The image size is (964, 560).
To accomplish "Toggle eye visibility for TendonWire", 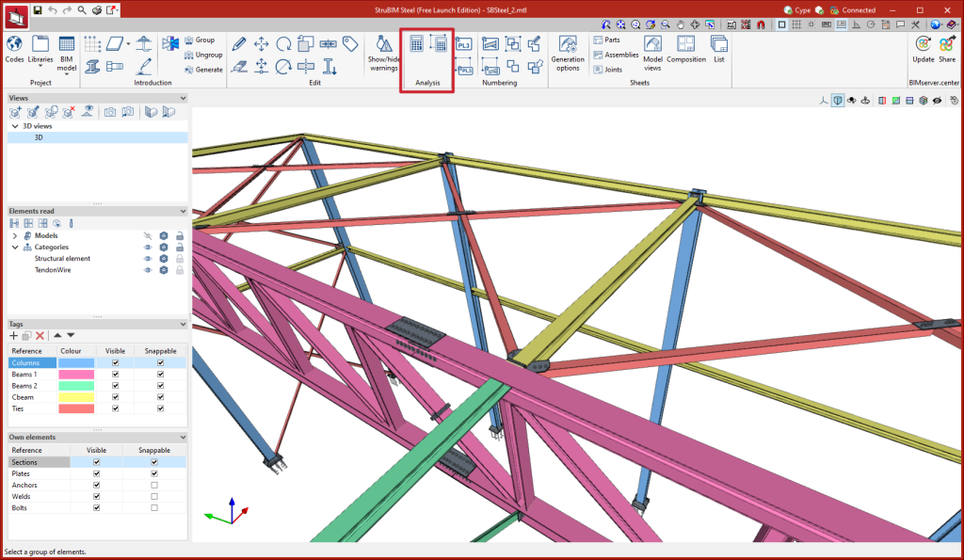I will click(148, 270).
